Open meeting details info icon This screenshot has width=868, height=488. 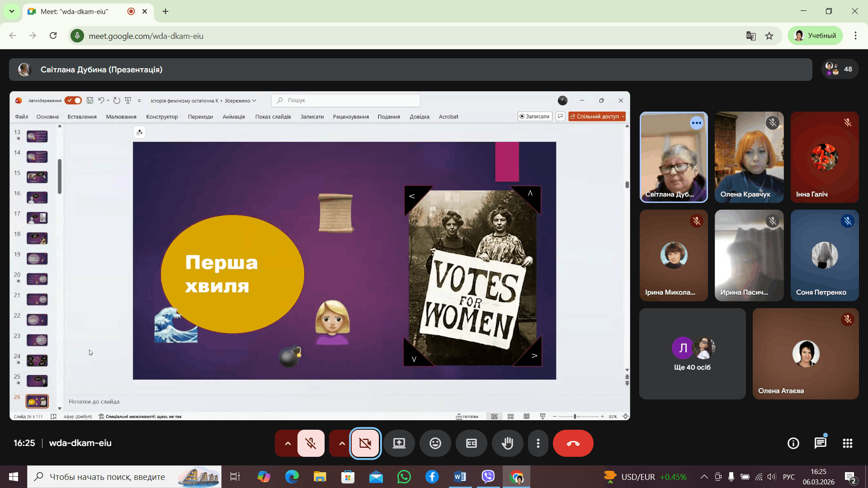point(793,443)
